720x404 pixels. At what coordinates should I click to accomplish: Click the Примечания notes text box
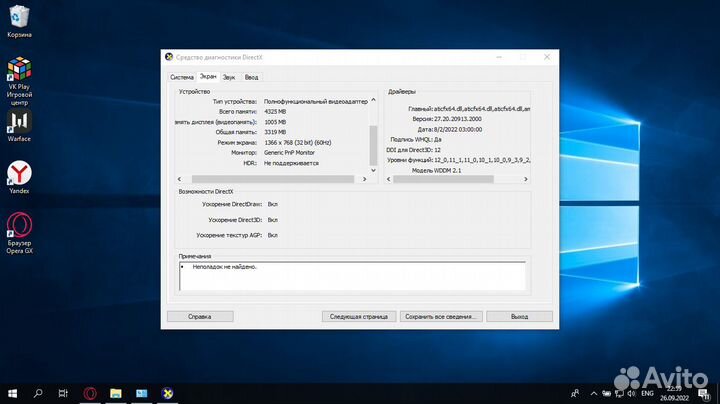click(352, 276)
